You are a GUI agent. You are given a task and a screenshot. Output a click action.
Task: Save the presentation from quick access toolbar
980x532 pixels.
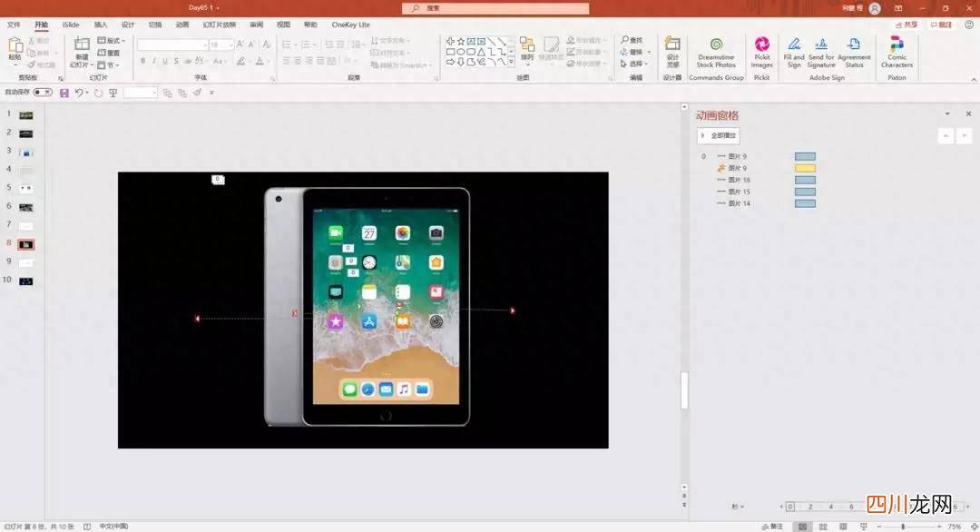click(64, 93)
